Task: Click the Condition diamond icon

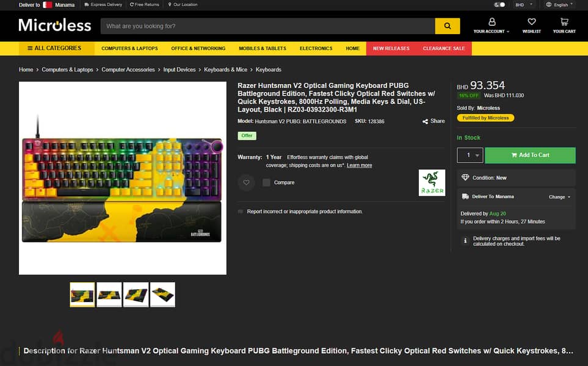Action: pos(465,178)
